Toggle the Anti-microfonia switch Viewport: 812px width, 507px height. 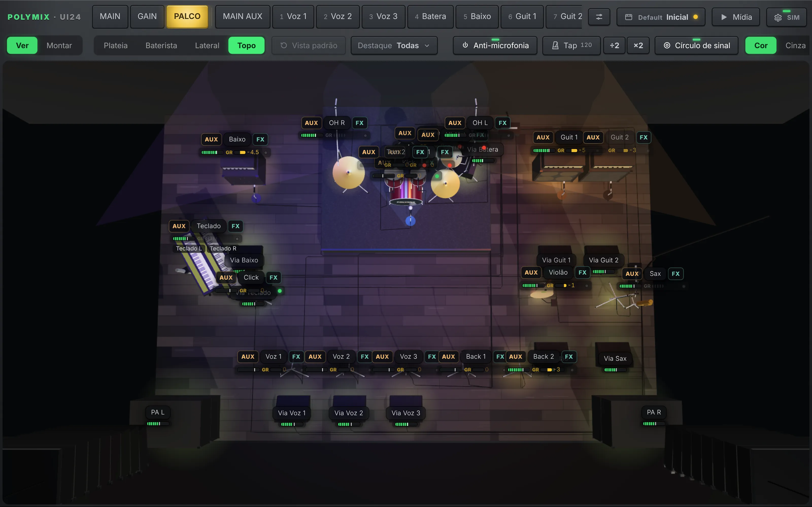tap(495, 45)
